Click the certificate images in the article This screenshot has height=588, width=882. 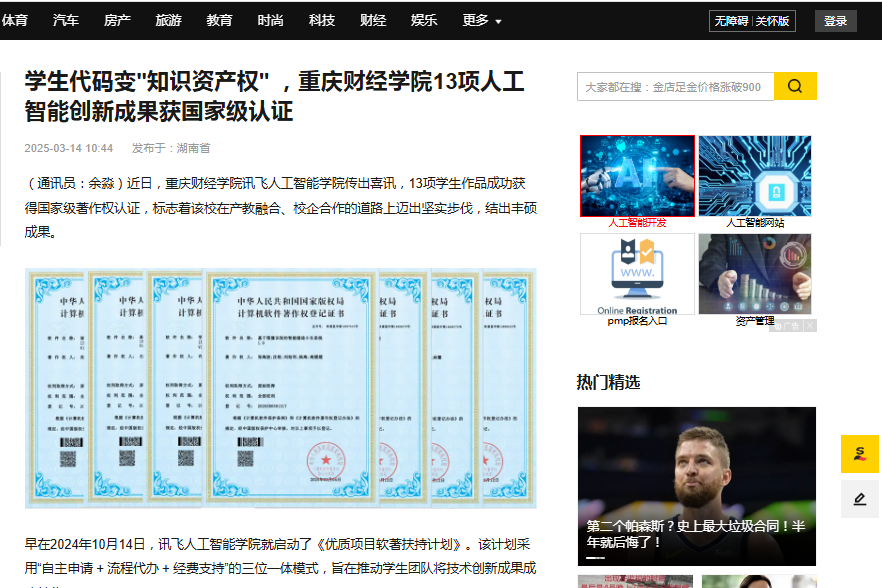[x=280, y=388]
